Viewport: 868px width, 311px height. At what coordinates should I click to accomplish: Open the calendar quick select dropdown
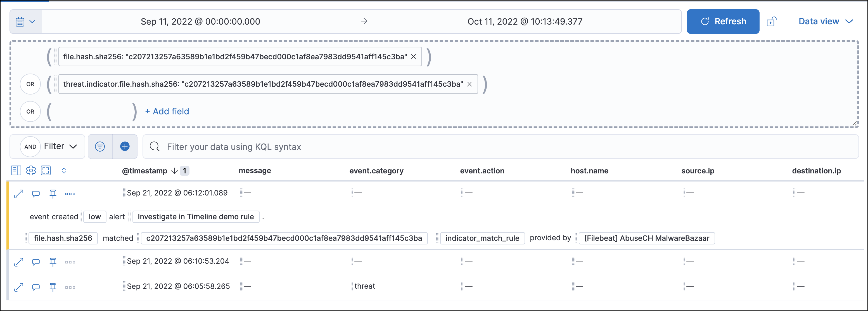tap(25, 21)
